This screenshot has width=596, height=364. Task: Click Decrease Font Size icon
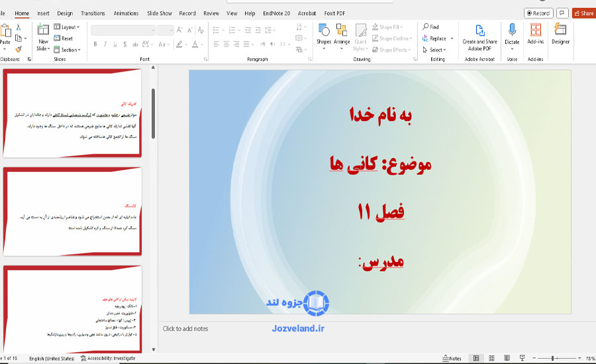(189, 30)
